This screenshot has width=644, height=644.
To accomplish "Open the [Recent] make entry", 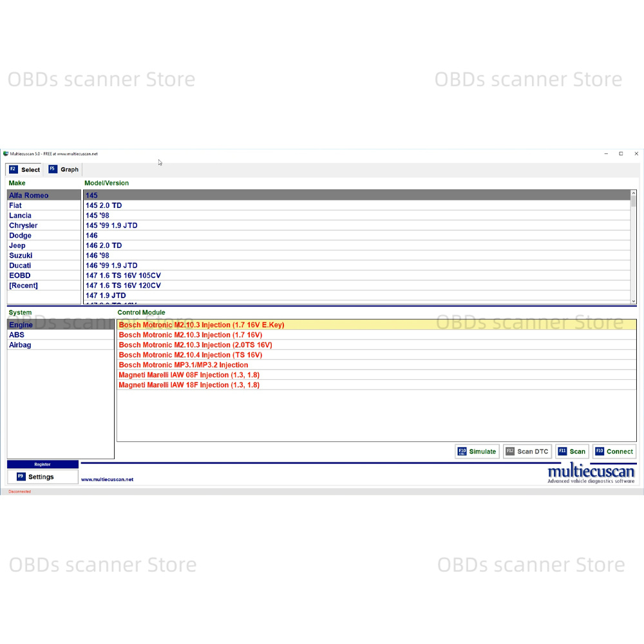I will tap(44, 285).
